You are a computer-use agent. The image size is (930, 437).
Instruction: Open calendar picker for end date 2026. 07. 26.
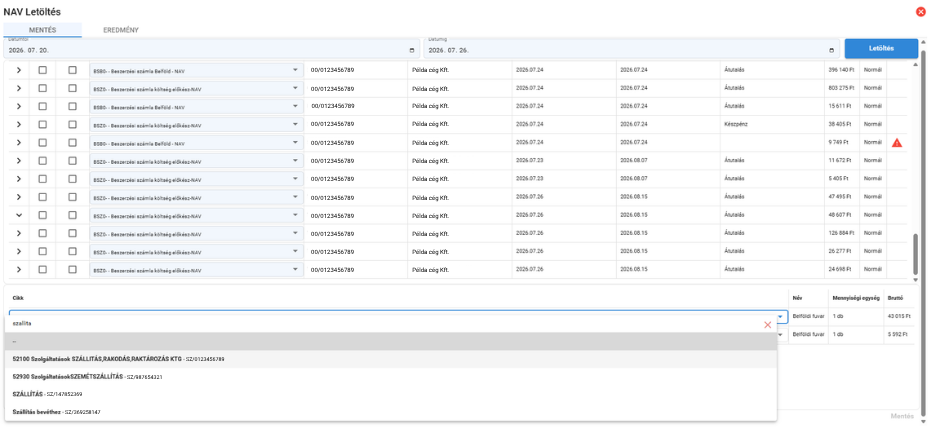point(832,50)
